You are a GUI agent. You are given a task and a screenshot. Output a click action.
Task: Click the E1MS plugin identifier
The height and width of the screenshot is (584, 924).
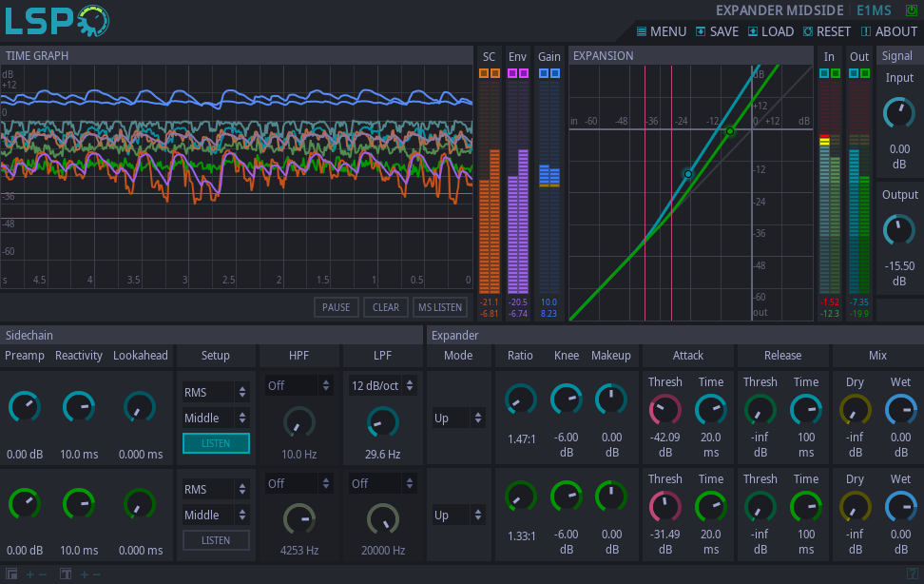click(x=874, y=10)
